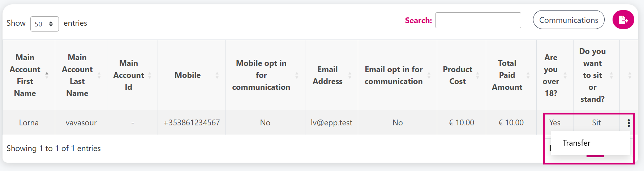The height and width of the screenshot is (171, 644).
Task: Click the +353861234567 mobile cell
Action: pyautogui.click(x=192, y=122)
